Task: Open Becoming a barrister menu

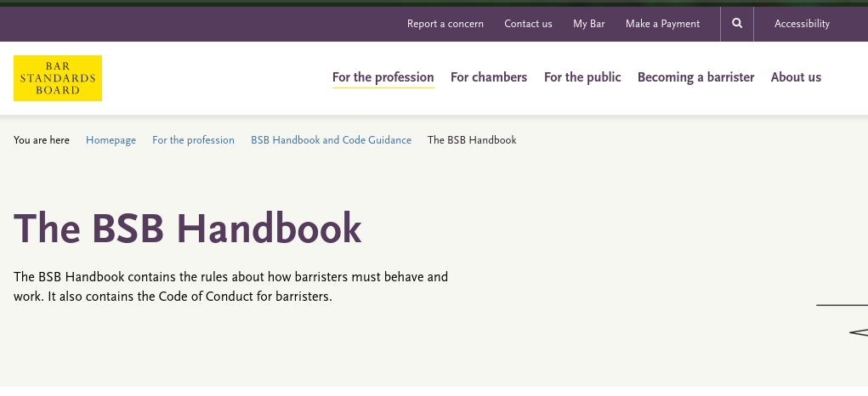Action: click(695, 77)
